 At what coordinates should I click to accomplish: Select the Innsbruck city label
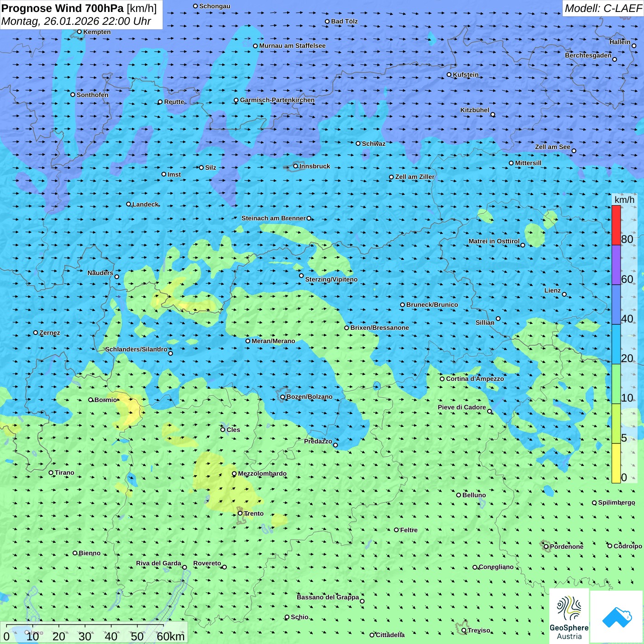tap(315, 166)
